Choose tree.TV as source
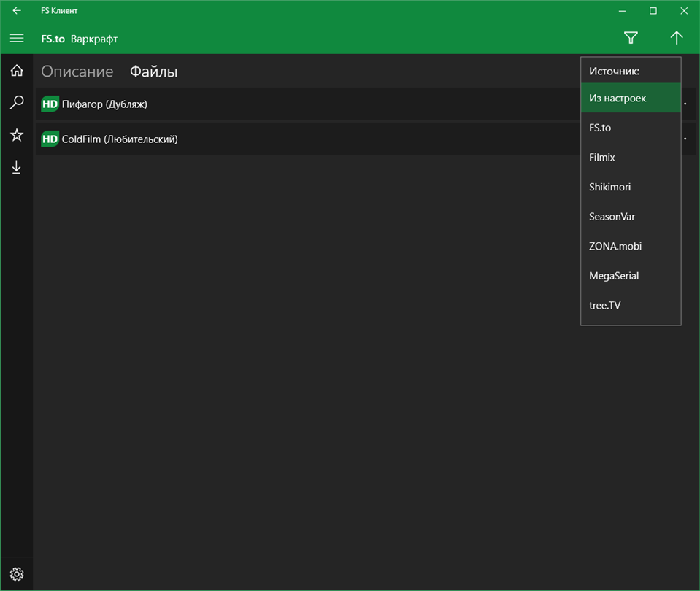The image size is (700, 591). click(x=631, y=305)
